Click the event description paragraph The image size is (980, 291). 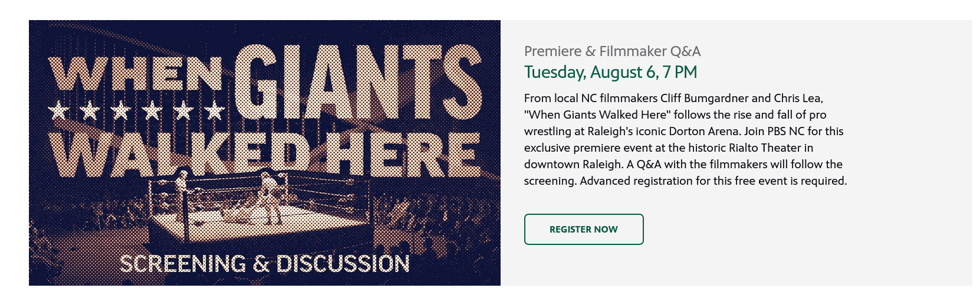[685, 139]
